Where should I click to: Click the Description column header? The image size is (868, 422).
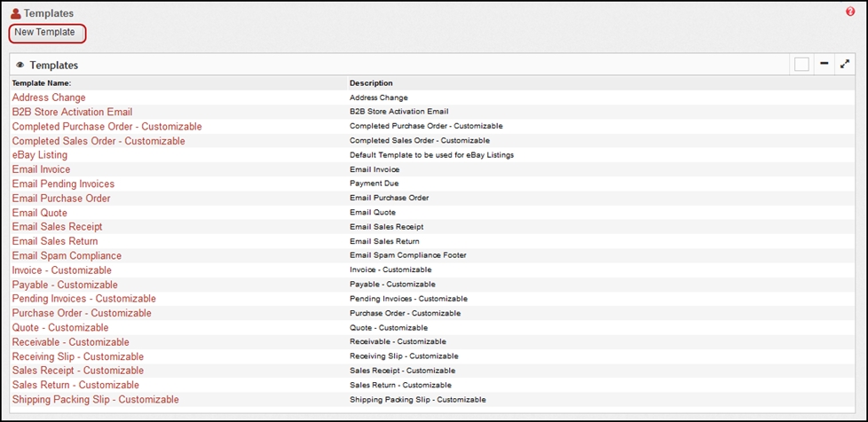[x=371, y=83]
